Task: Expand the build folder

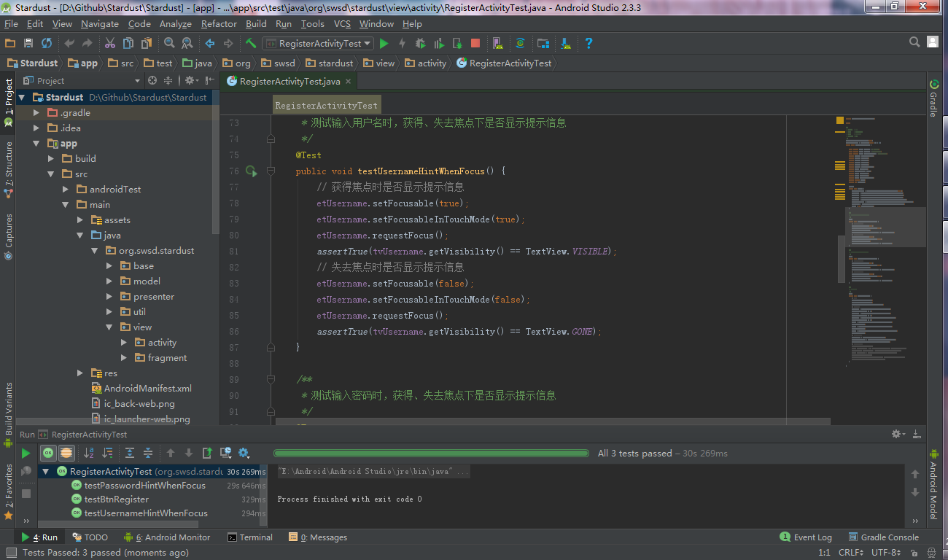Action: pyautogui.click(x=51, y=159)
